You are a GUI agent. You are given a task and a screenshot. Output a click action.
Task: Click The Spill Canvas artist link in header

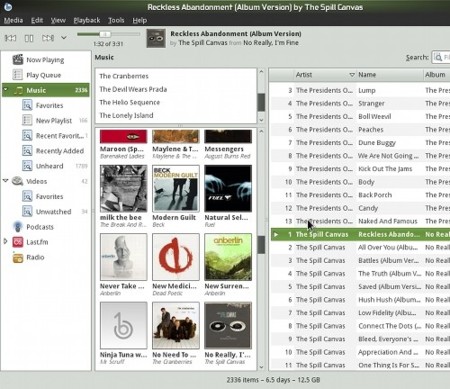(x=203, y=43)
